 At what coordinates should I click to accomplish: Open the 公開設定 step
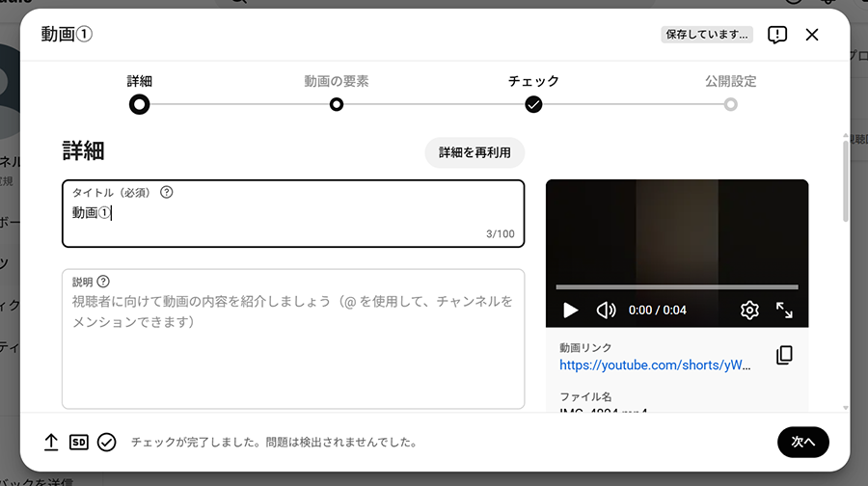coord(730,104)
